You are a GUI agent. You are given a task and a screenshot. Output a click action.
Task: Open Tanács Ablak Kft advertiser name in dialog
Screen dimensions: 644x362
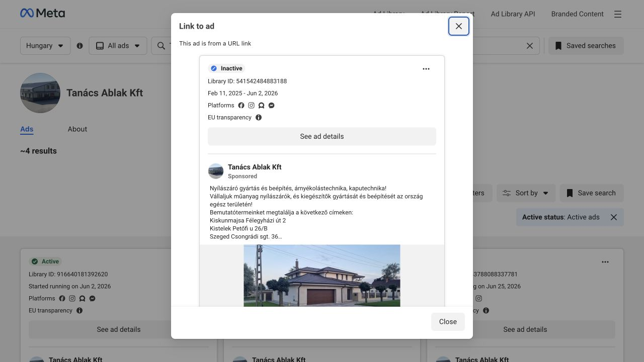point(255,167)
